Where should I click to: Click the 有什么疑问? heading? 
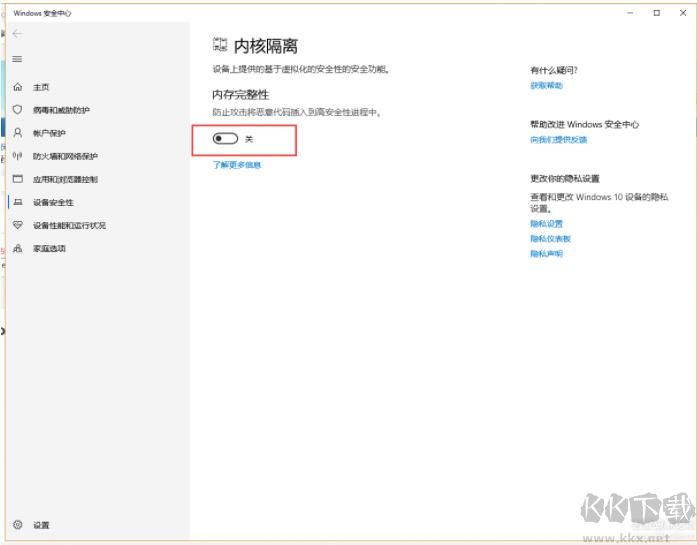click(x=553, y=70)
